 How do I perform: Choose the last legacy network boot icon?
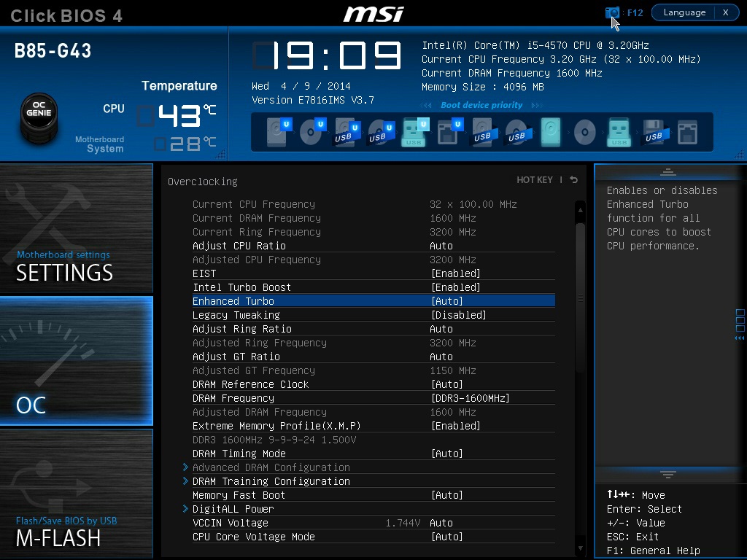point(687,132)
